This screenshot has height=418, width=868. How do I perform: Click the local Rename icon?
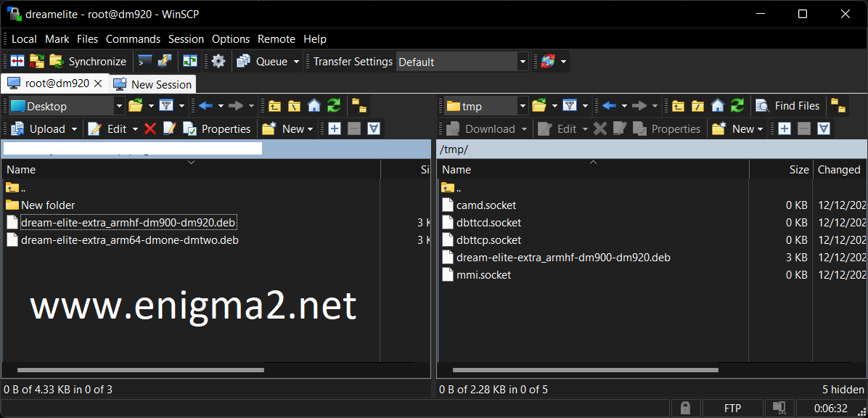169,129
